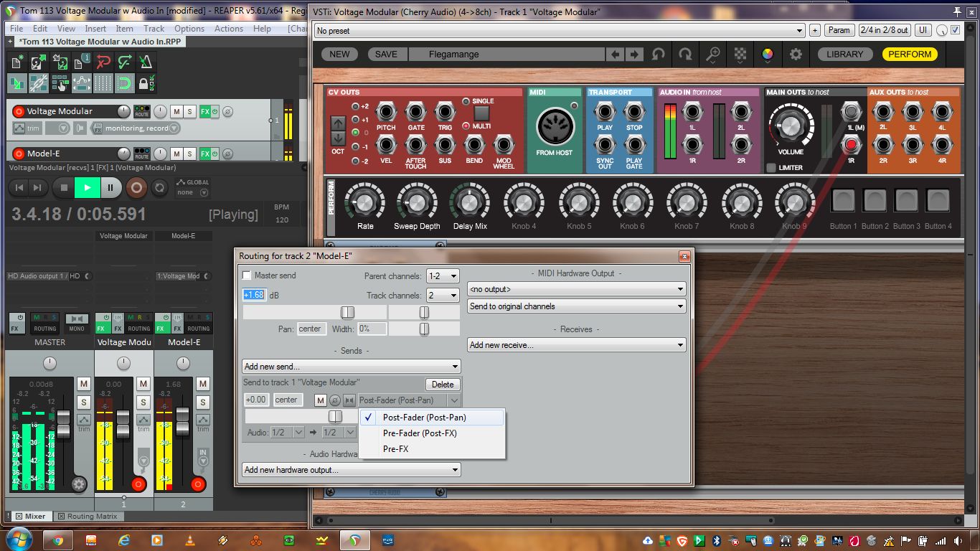This screenshot has height=551, width=980.
Task: Click the 2/4 in 2/8 out button
Action: tap(885, 30)
